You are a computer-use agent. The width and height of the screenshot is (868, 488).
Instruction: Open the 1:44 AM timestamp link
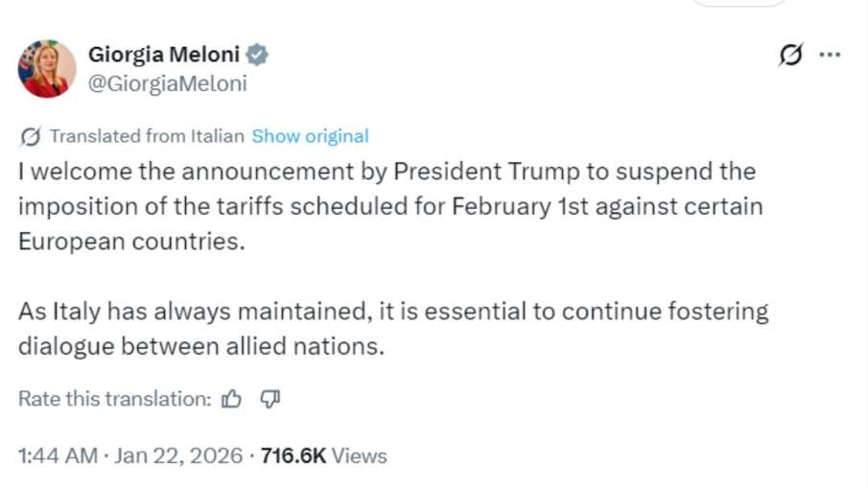pyautogui.click(x=58, y=455)
